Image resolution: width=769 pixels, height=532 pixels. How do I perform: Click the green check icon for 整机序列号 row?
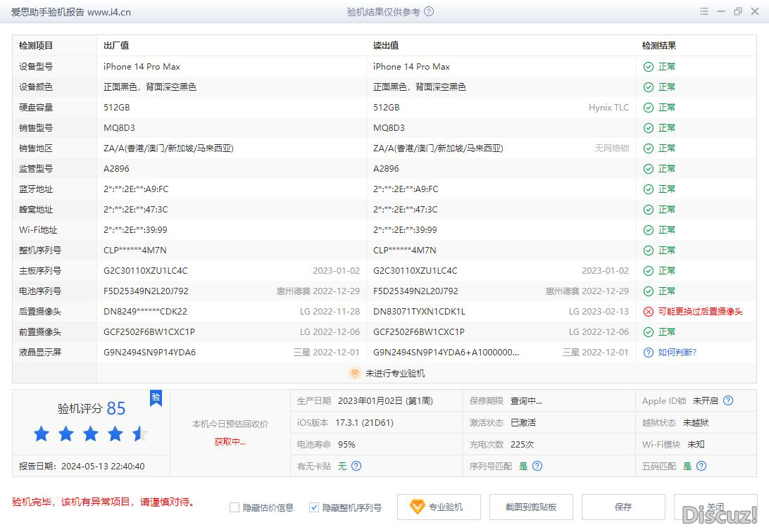click(649, 251)
